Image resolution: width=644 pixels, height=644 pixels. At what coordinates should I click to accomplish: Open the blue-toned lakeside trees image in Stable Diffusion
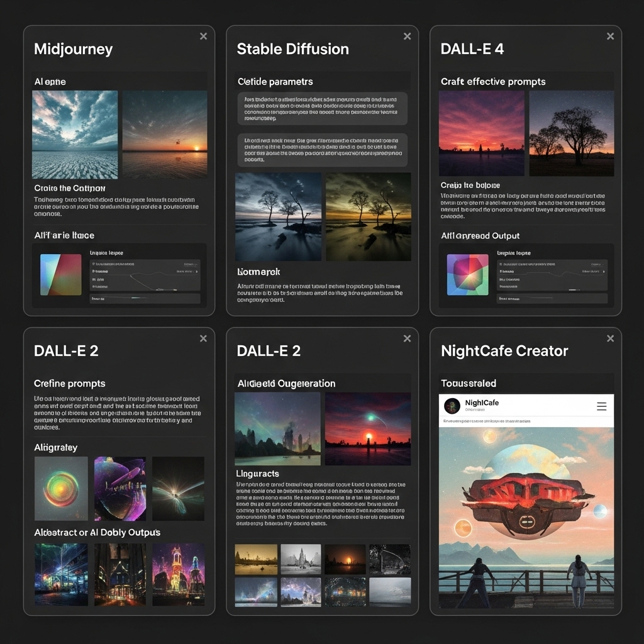(x=278, y=217)
